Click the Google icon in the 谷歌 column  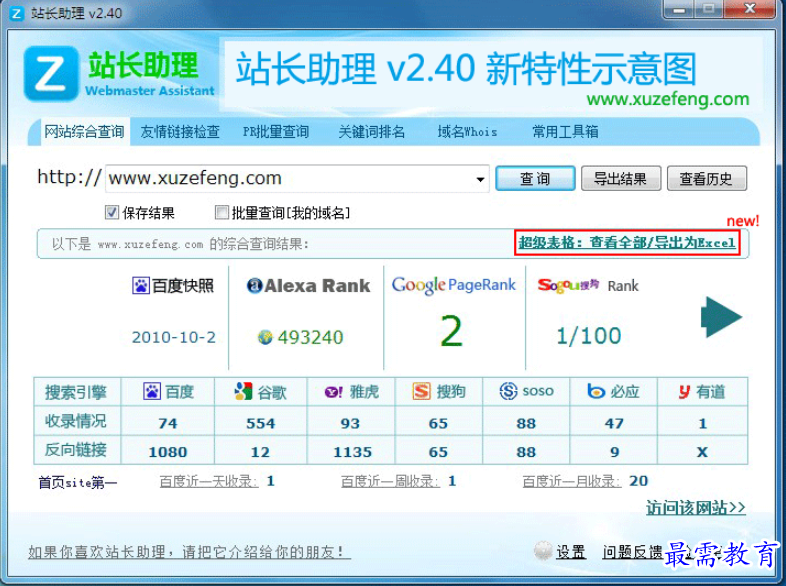[x=244, y=391]
